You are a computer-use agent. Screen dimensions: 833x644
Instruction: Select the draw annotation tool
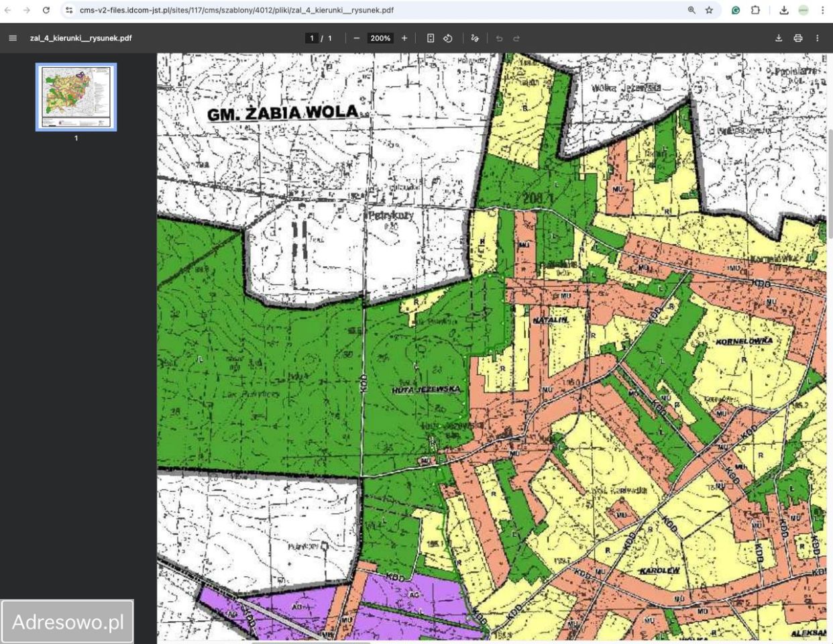point(475,38)
